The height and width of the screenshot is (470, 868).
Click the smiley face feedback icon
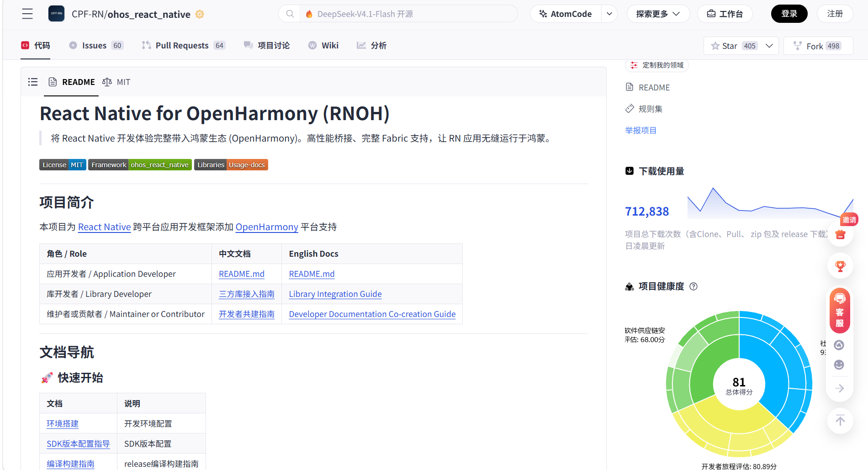tap(839, 364)
